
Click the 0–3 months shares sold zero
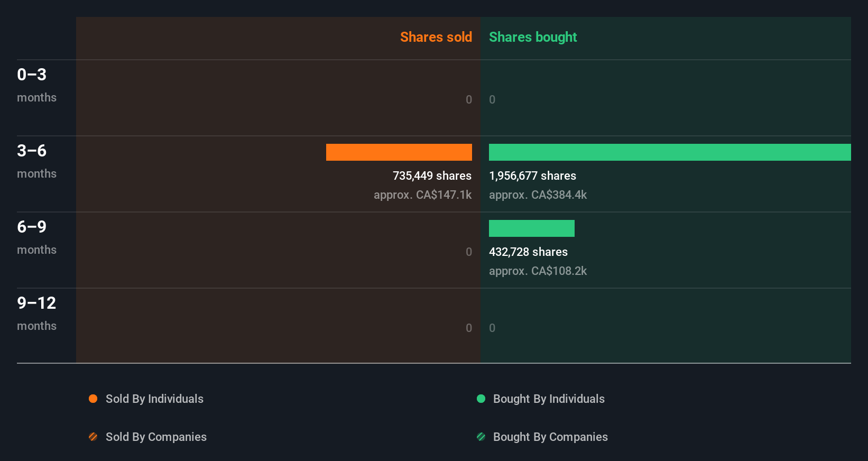[x=469, y=99]
